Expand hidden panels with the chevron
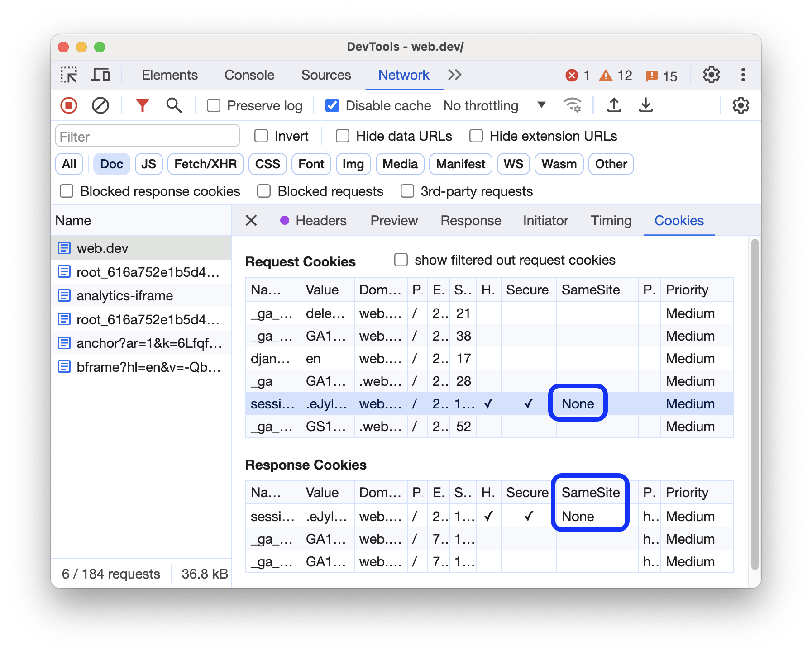The image size is (812, 655). coord(454,75)
